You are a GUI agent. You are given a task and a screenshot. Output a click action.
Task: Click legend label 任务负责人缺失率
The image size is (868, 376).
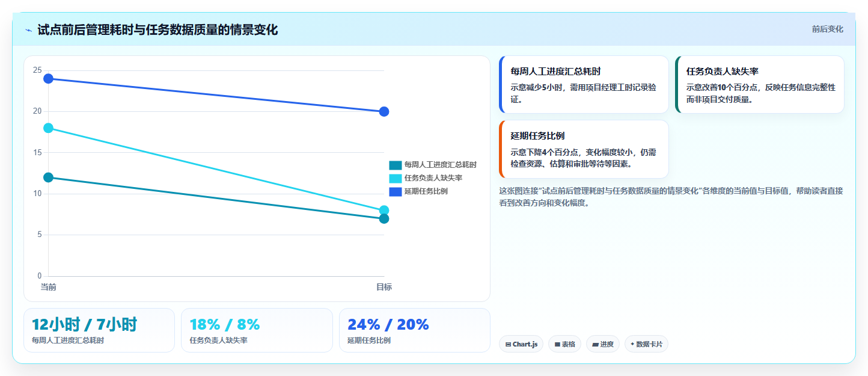pos(433,178)
